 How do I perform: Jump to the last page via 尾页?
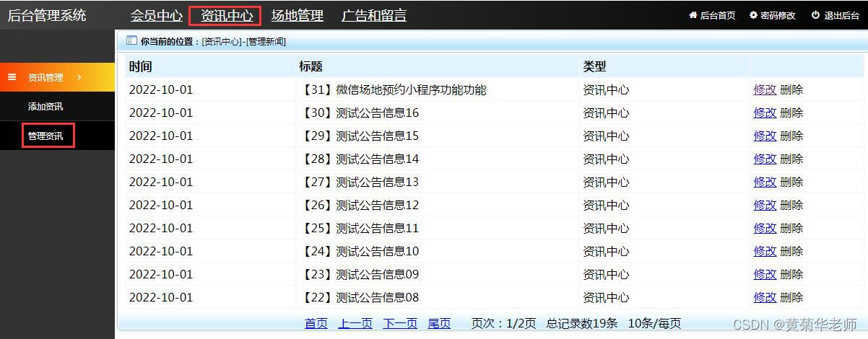tap(439, 323)
